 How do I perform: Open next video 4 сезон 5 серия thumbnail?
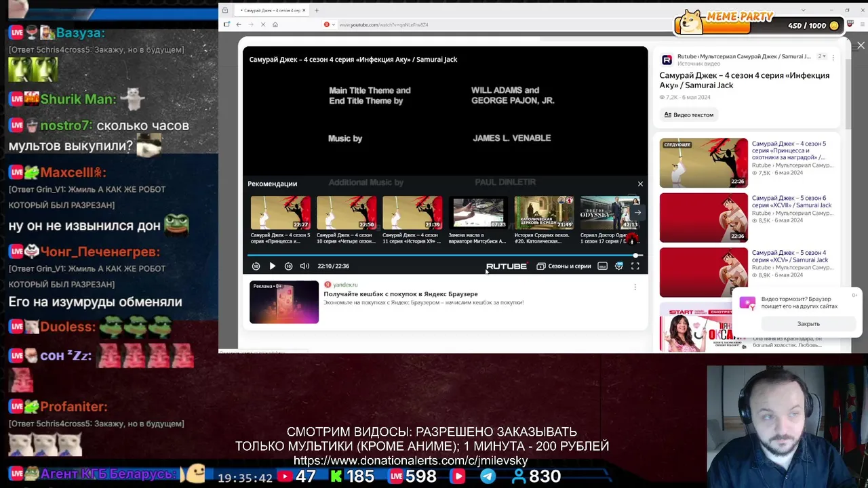(704, 163)
